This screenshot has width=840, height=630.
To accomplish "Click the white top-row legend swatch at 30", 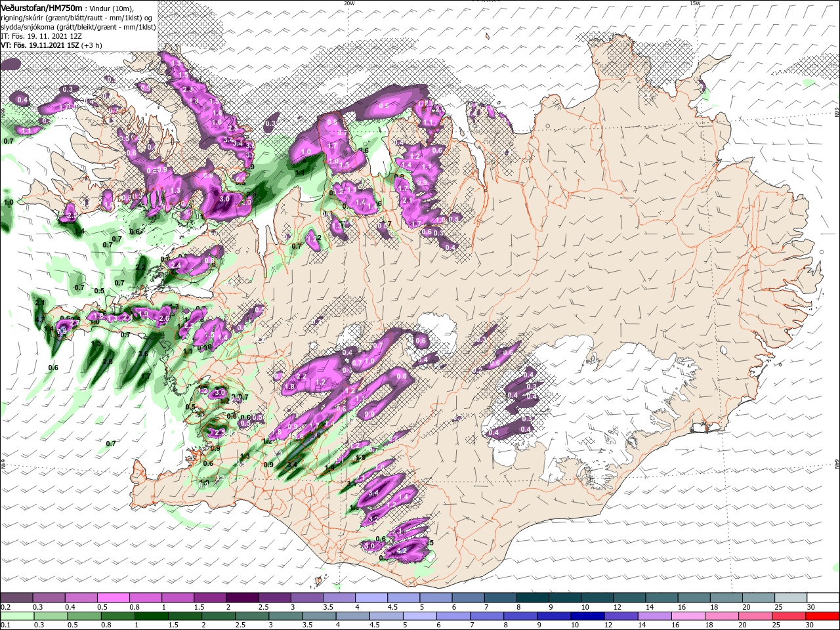I will [x=823, y=598].
